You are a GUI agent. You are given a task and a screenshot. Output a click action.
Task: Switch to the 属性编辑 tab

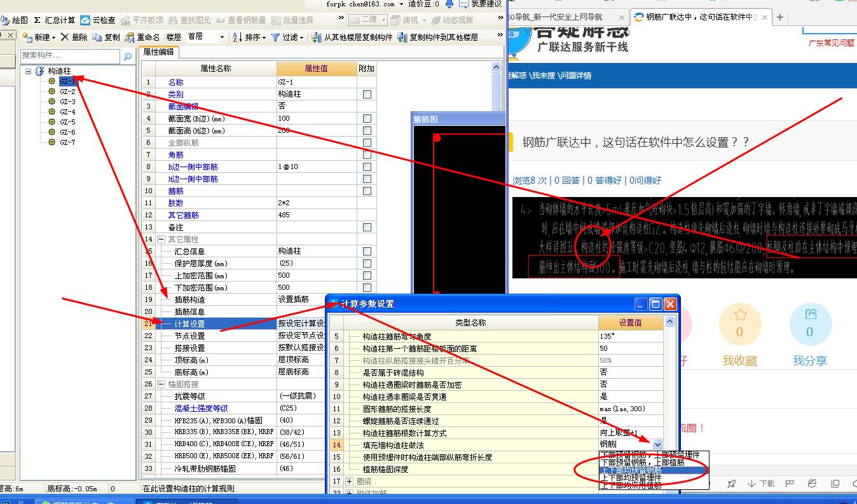click(158, 52)
